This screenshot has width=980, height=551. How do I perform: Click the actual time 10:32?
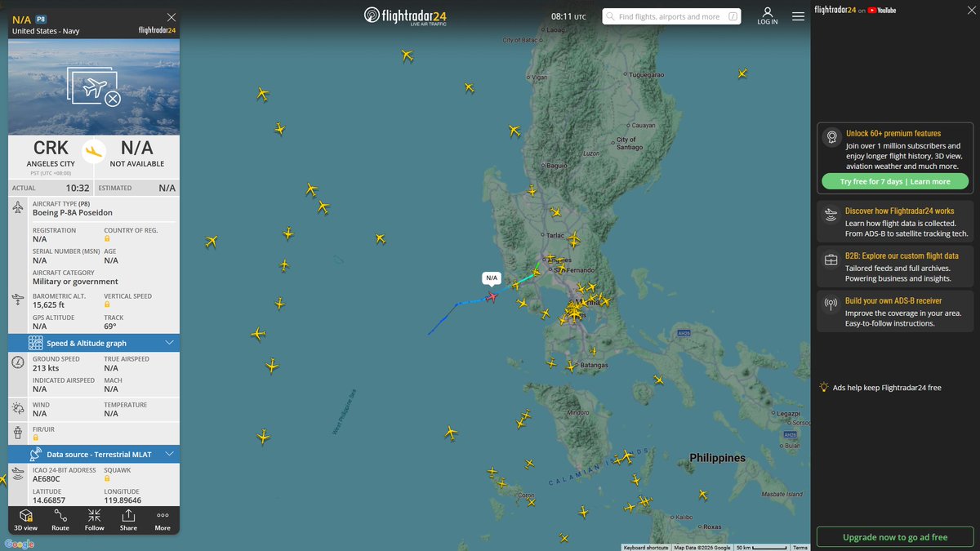78,188
